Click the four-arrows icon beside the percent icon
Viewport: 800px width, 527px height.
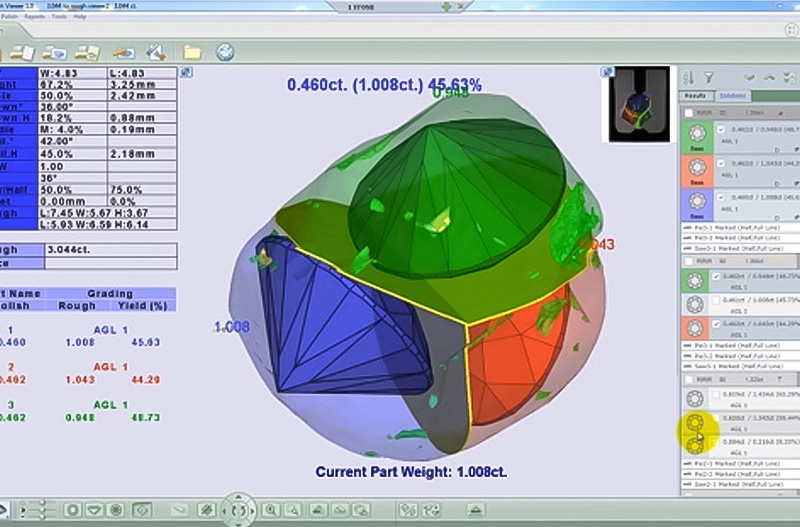coord(431,510)
